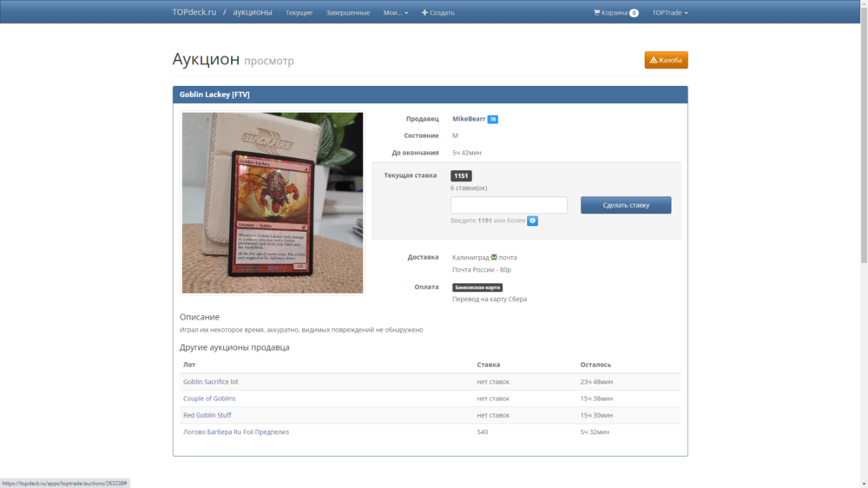The width and height of the screenshot is (868, 488).
Task: Open the Goblin Sacrifice lot auction
Action: click(210, 382)
